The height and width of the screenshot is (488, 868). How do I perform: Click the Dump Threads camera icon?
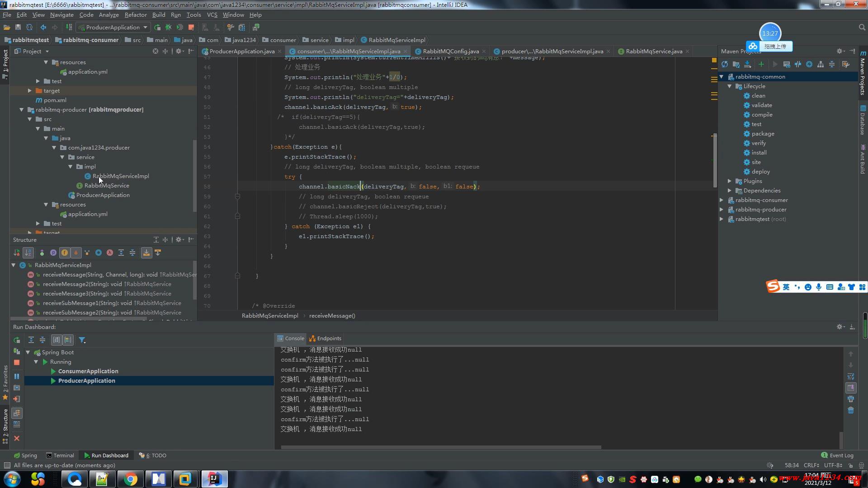pos(17,388)
